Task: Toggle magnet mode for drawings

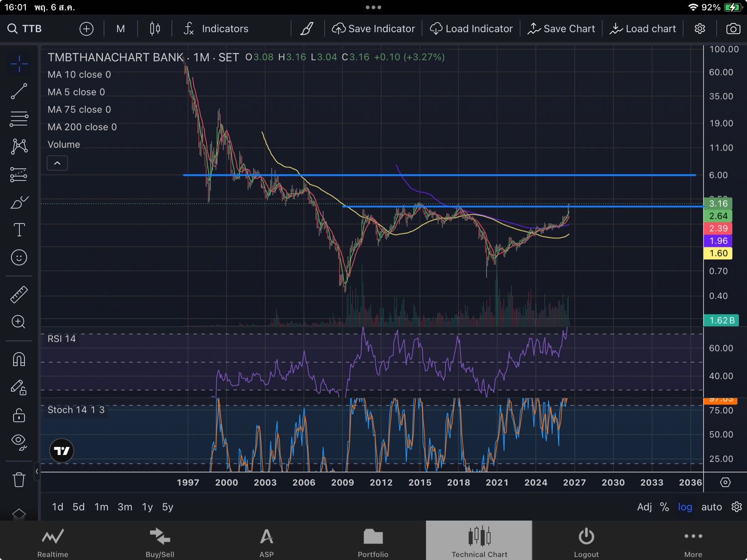Action: pyautogui.click(x=19, y=359)
